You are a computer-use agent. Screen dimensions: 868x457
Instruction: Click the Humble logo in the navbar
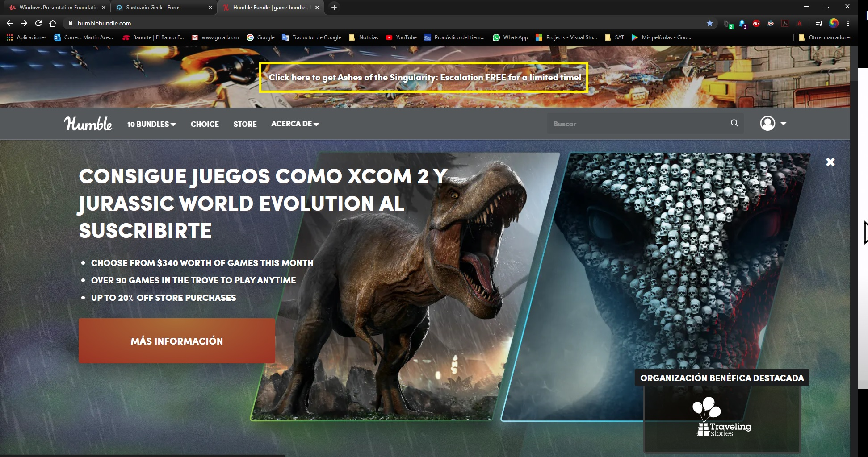tap(88, 124)
